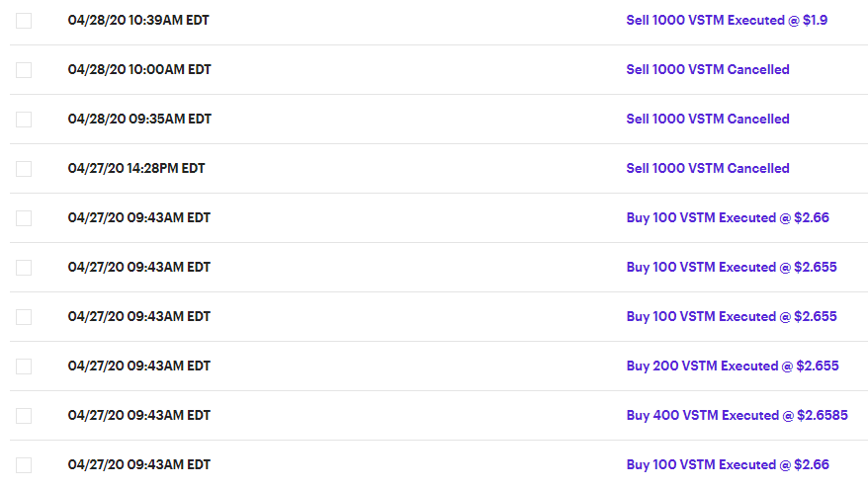Image resolution: width=868 pixels, height=489 pixels.
Task: Open Buy 400 VSTM Executed @ $2.6585 link
Action: click(737, 415)
